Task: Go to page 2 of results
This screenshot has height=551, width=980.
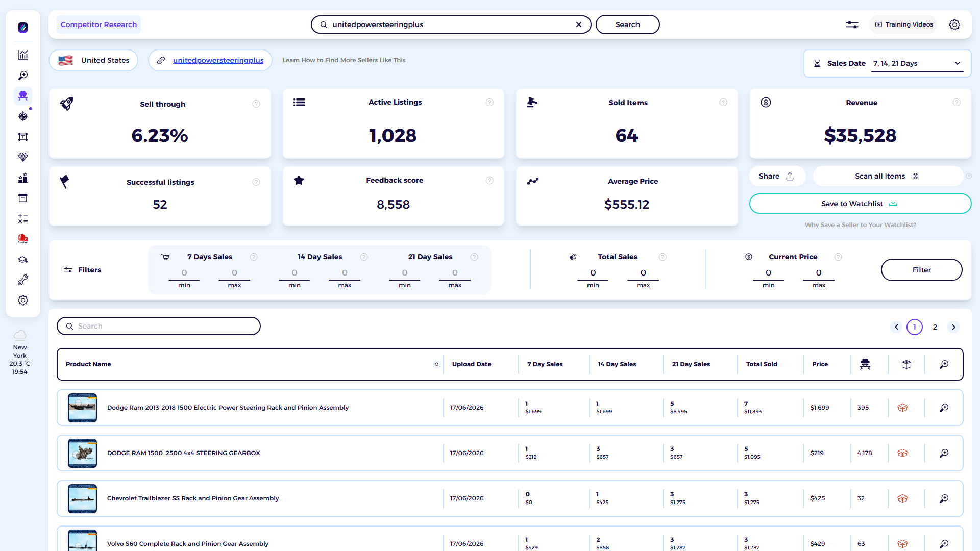Action: coord(935,327)
